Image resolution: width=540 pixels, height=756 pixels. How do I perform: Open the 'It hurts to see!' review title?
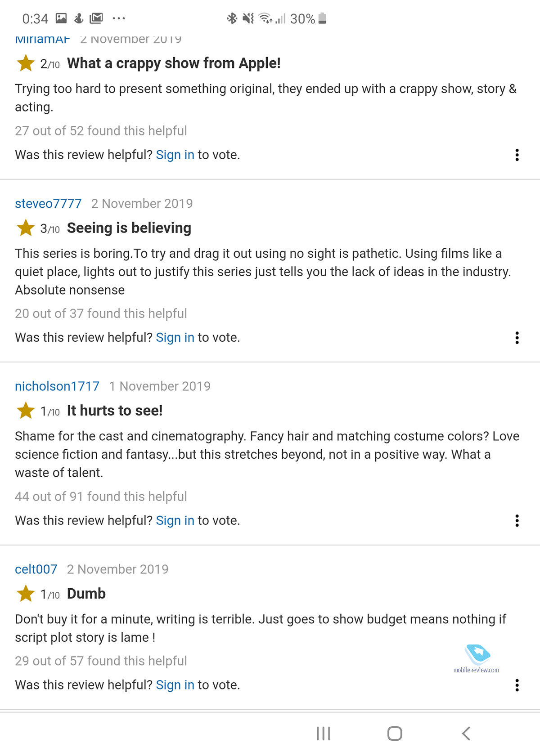[115, 411]
